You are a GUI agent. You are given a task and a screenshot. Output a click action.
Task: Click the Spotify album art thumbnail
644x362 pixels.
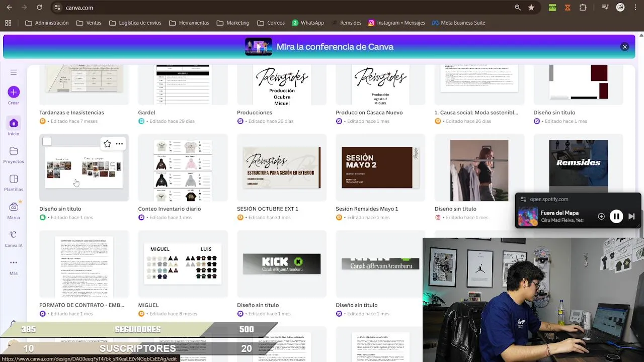tap(528, 217)
